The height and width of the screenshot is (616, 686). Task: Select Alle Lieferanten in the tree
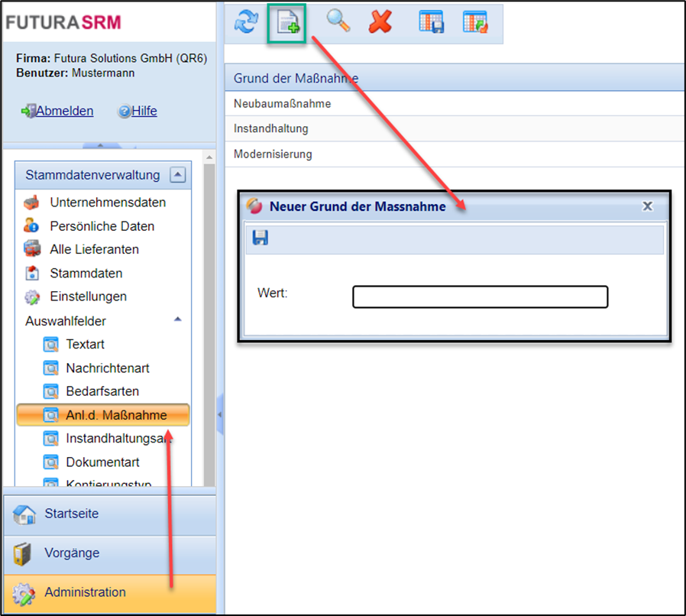click(94, 249)
